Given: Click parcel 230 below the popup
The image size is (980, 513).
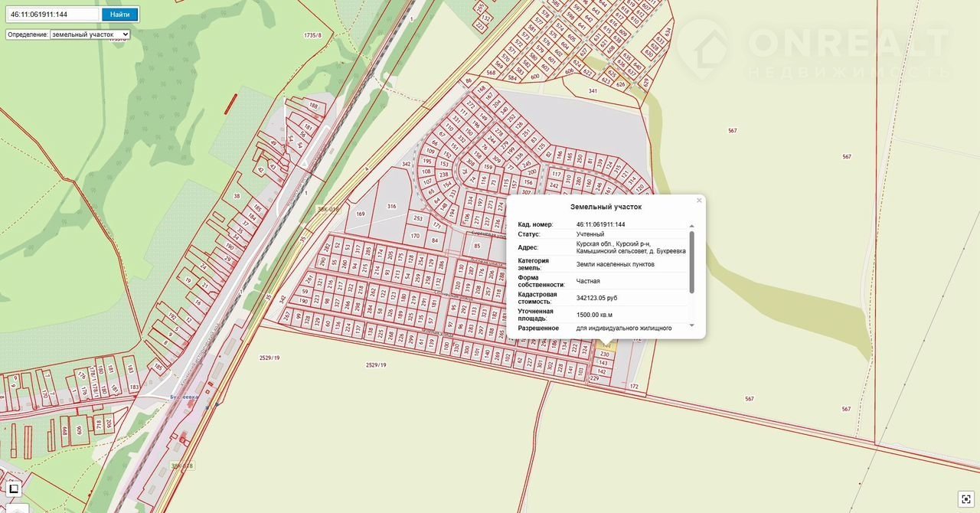Looking at the screenshot, I should 604,355.
